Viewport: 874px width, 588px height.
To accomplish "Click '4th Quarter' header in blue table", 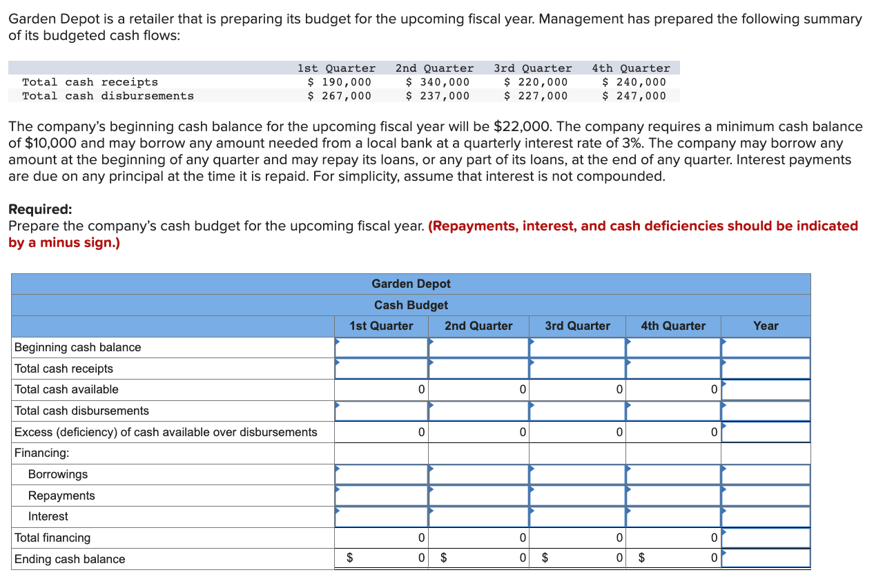I will pyautogui.click(x=673, y=326).
